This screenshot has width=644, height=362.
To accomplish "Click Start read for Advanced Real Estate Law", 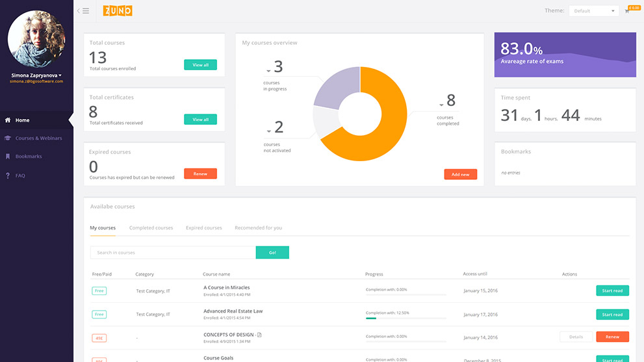I will coord(612,315).
